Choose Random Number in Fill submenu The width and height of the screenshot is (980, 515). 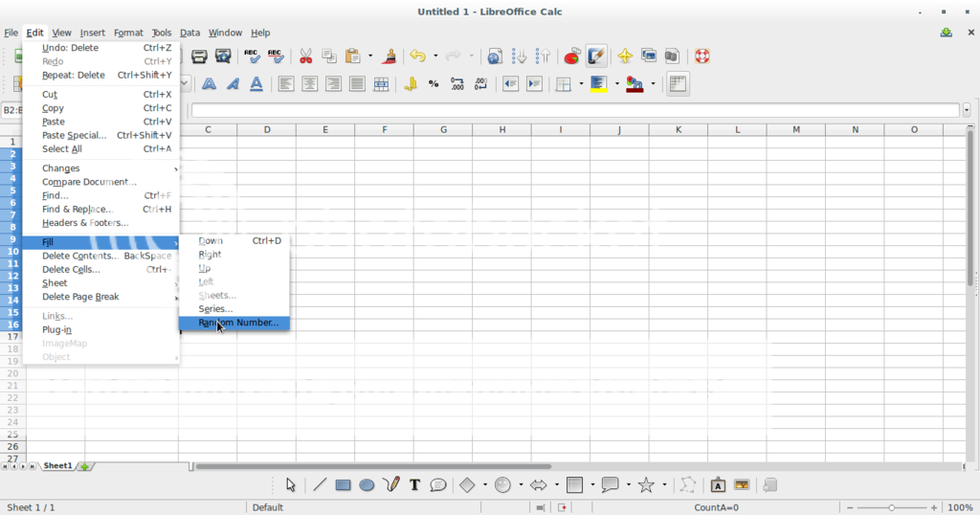click(234, 323)
